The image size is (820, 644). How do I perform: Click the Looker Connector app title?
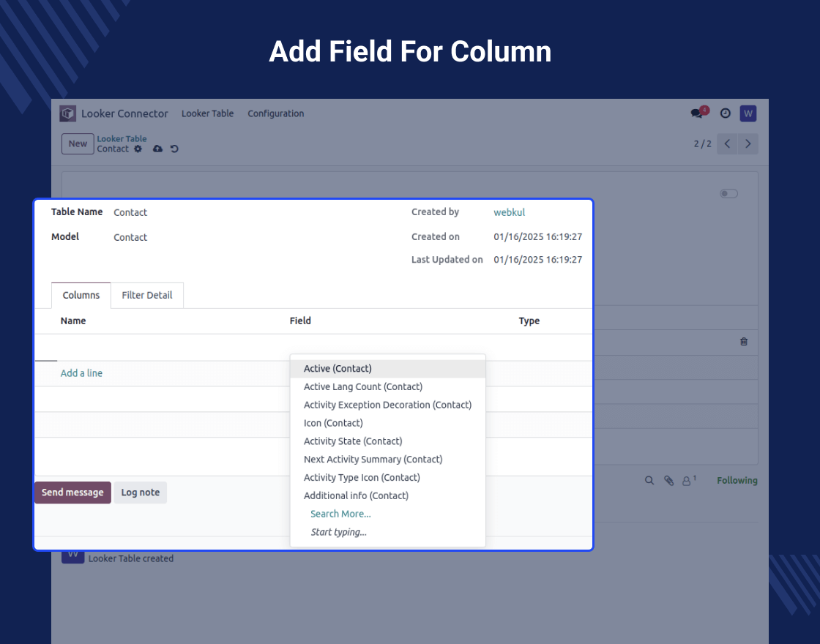click(x=124, y=113)
